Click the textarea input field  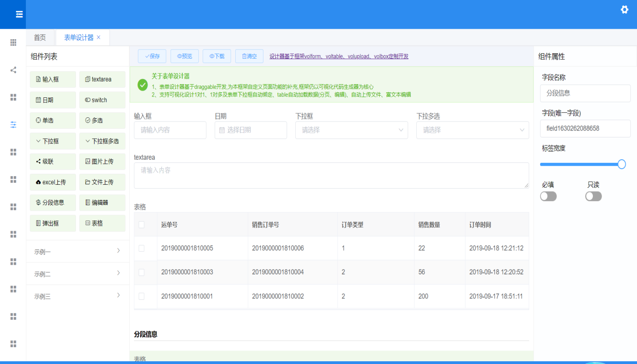(331, 175)
